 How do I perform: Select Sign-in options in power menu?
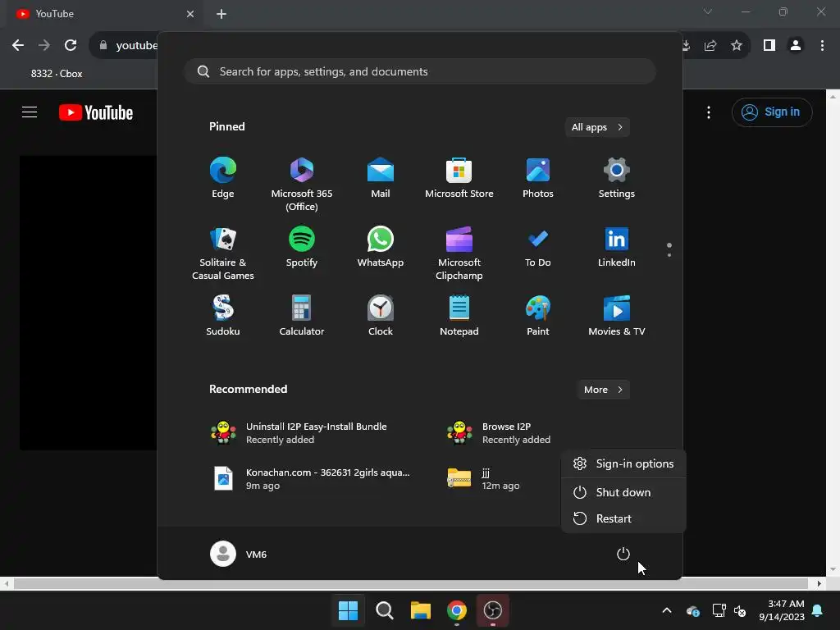(x=623, y=464)
